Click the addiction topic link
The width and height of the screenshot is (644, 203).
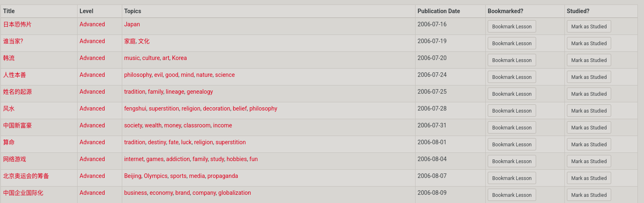pos(178,159)
